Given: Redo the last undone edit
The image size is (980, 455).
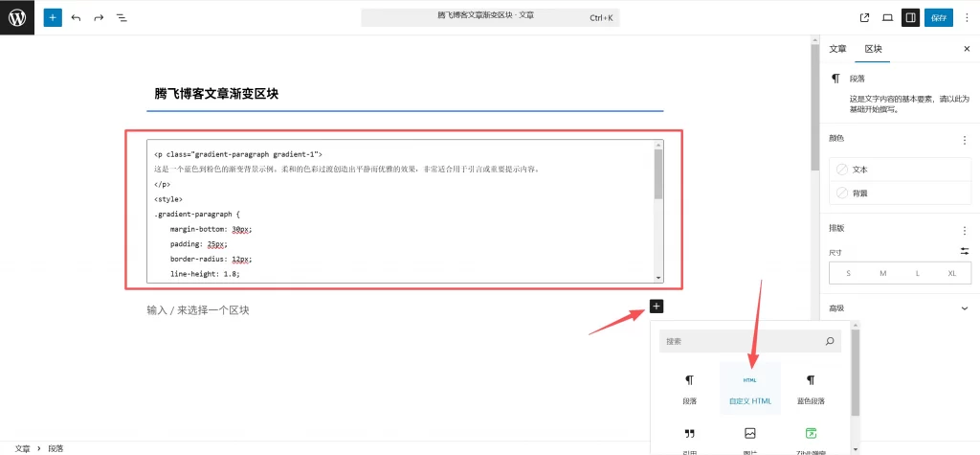Looking at the screenshot, I should point(99,17).
